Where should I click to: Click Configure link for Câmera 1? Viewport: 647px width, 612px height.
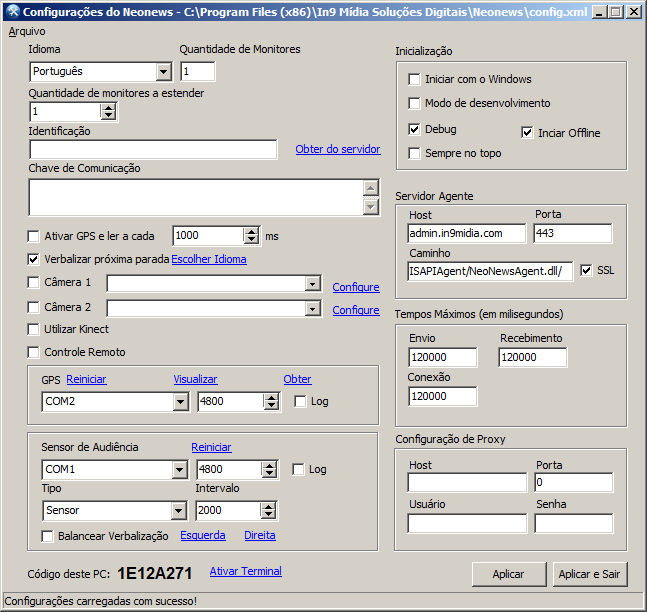pos(356,287)
